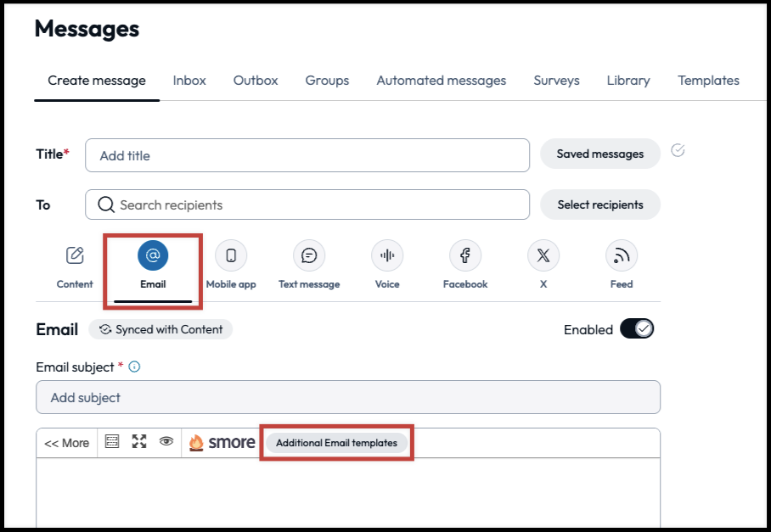Enter fullscreen mode in the email editor
The image size is (771, 532).
[138, 441]
